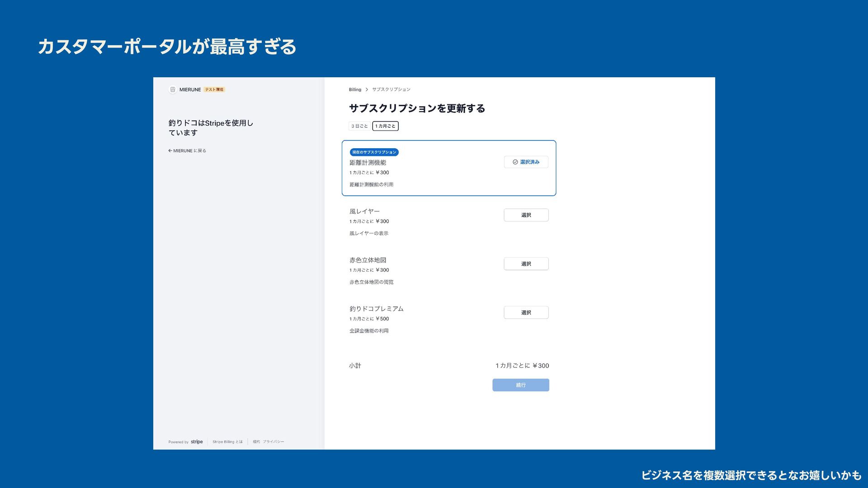Go to Billing in the breadcrumb
Viewport: 868px width, 488px height.
355,89
